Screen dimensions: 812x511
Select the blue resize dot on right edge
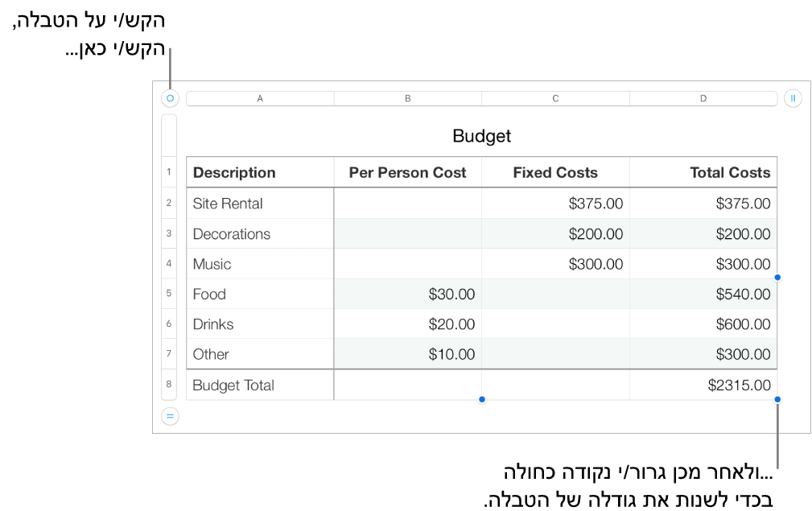click(777, 278)
